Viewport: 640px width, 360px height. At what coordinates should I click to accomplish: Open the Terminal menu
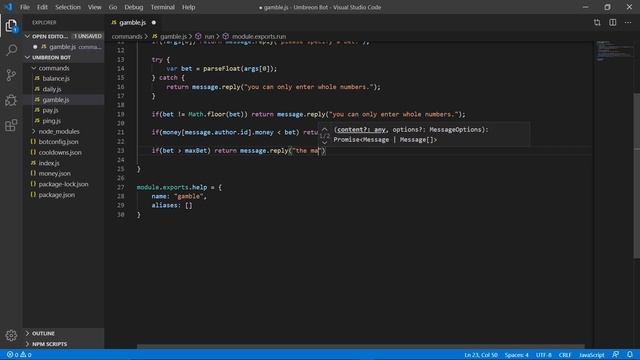click(x=162, y=7)
